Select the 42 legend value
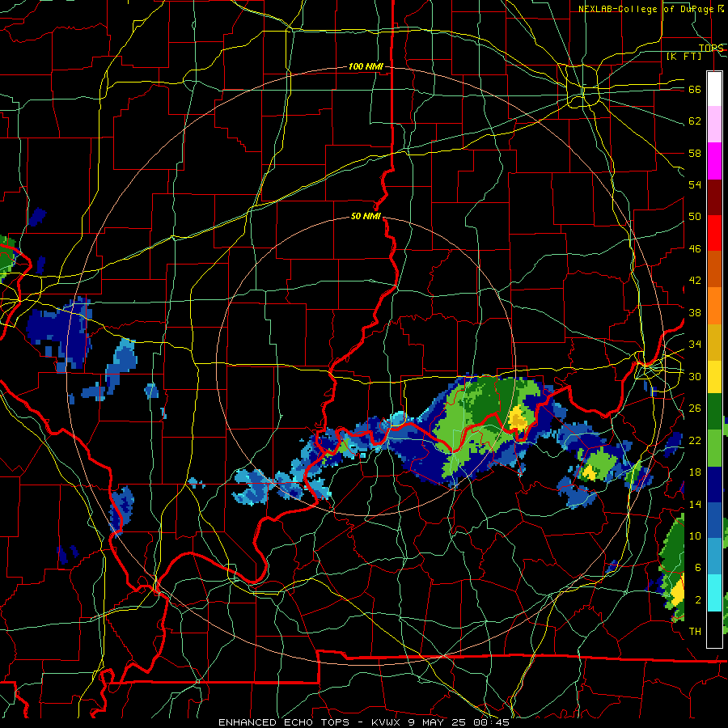This screenshot has height=728, width=728. click(x=695, y=281)
